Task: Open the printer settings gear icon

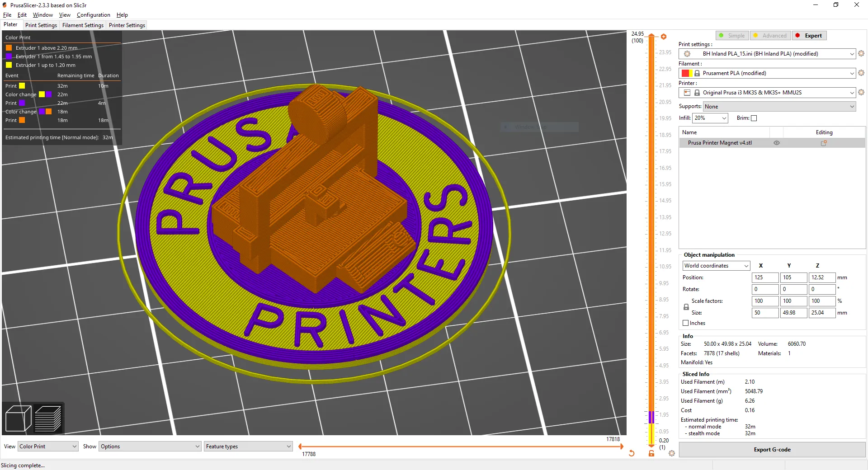Action: [x=861, y=92]
